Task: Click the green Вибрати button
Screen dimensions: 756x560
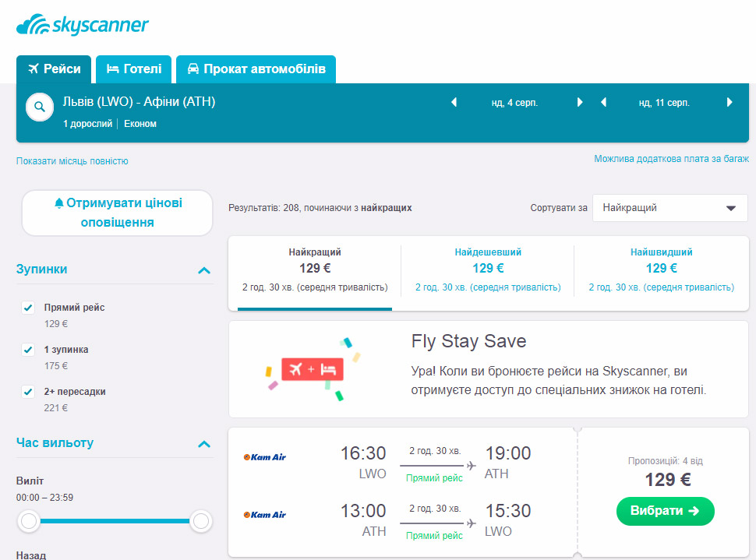Action: click(665, 511)
